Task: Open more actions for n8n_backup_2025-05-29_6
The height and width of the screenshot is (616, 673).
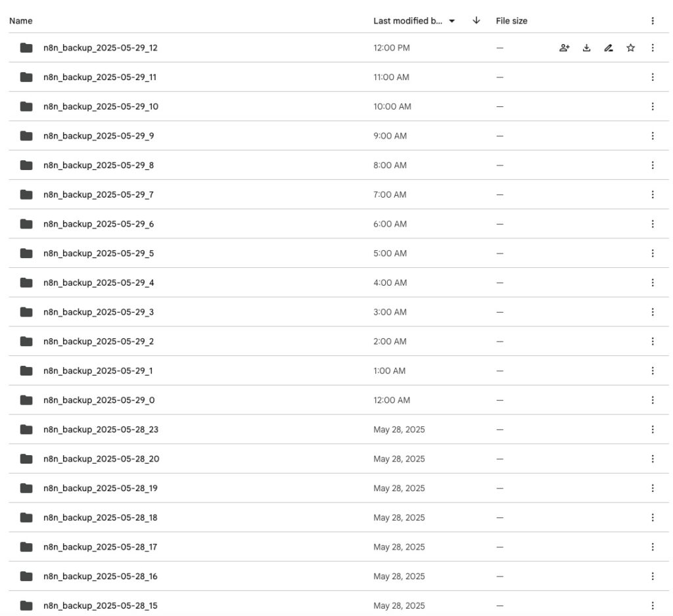Action: [653, 224]
